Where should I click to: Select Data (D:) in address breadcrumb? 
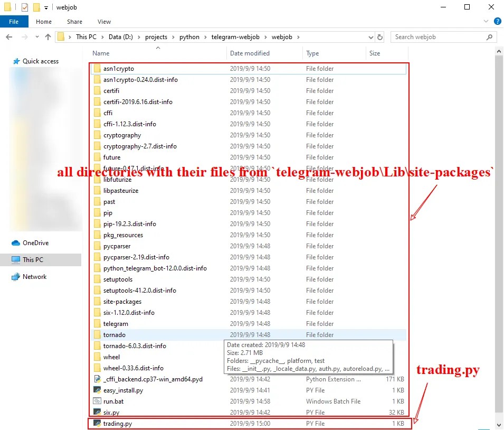click(x=120, y=37)
